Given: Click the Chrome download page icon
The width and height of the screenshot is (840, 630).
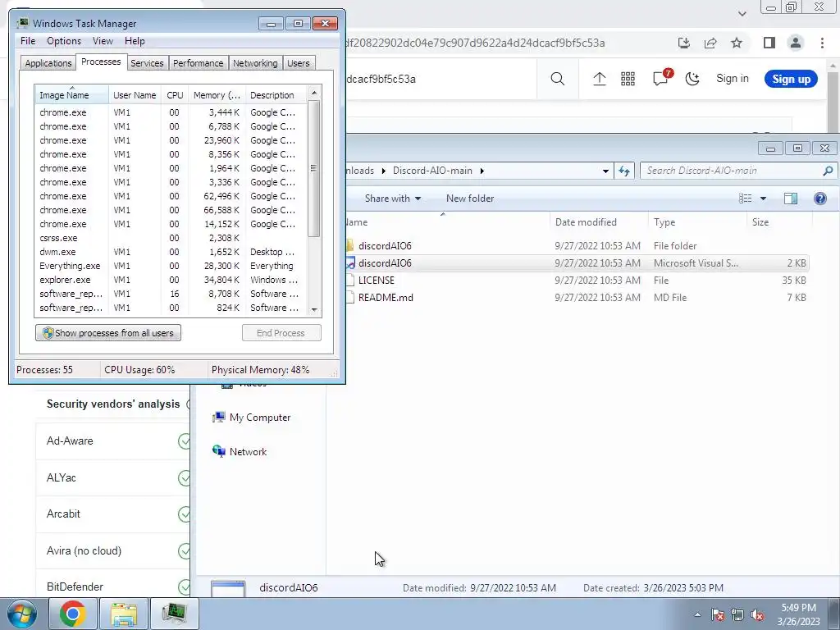Looking at the screenshot, I should pos(683,43).
